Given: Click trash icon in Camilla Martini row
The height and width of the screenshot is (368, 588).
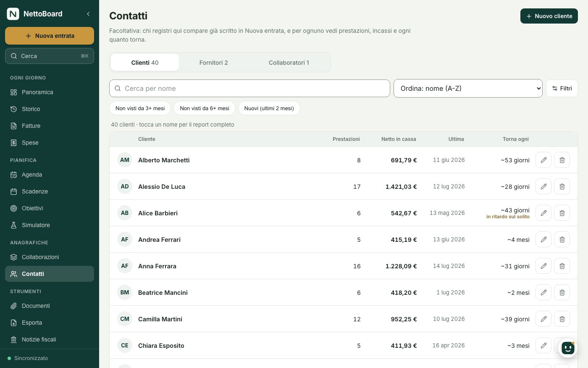Looking at the screenshot, I should click(x=562, y=319).
